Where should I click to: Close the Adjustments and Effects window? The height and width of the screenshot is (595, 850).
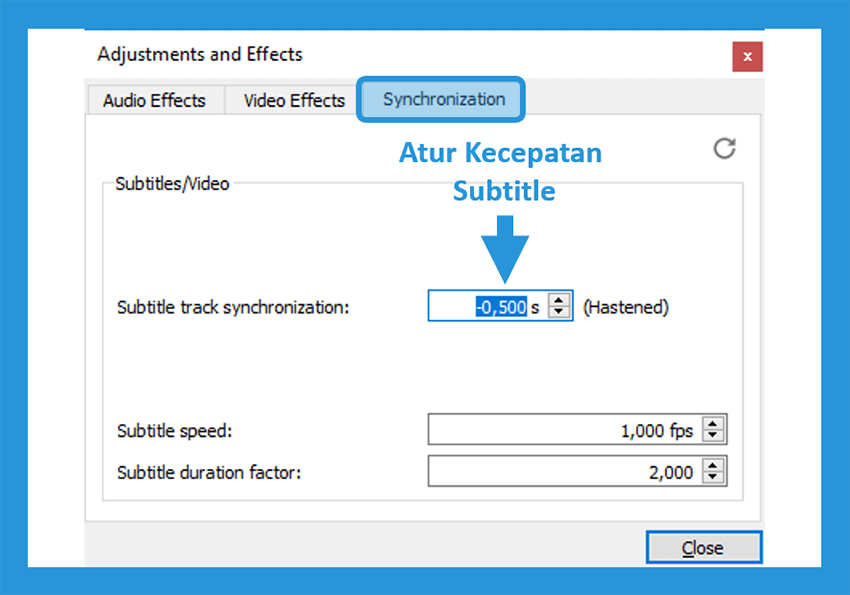[748, 56]
